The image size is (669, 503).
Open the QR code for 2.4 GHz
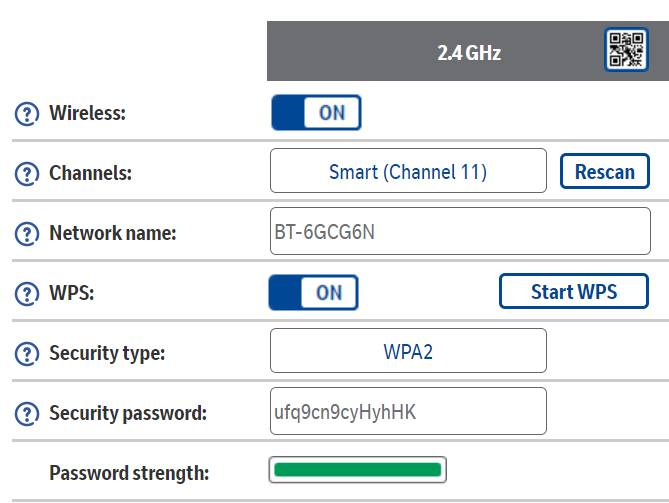[x=626, y=51]
